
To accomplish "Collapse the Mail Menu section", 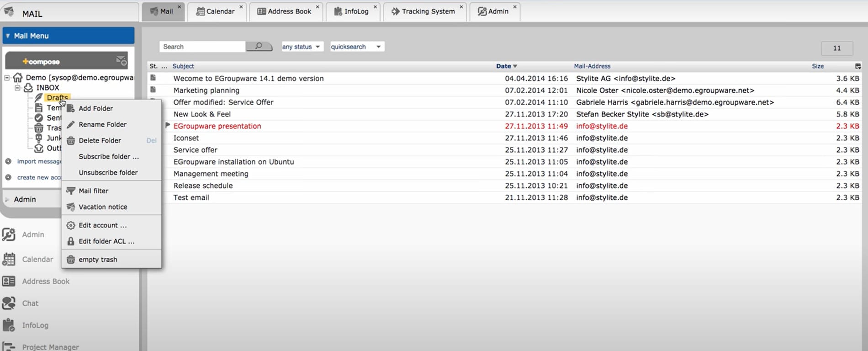I will pyautogui.click(x=8, y=36).
